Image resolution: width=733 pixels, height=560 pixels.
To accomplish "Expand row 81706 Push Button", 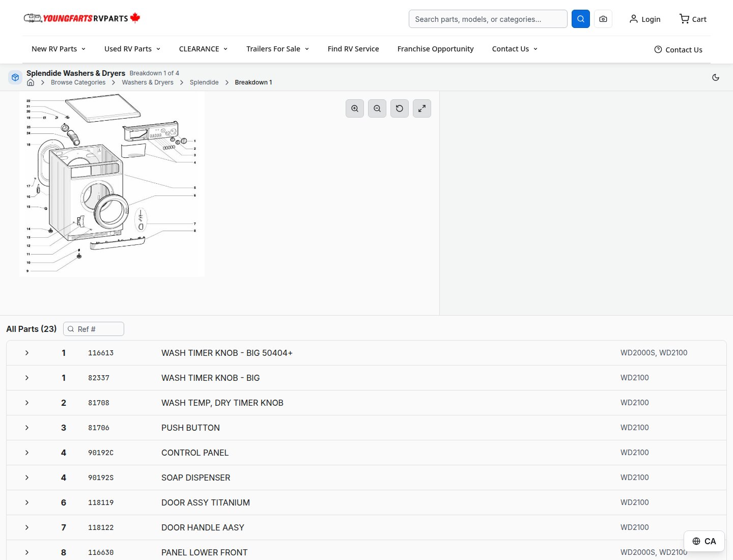I will point(27,428).
